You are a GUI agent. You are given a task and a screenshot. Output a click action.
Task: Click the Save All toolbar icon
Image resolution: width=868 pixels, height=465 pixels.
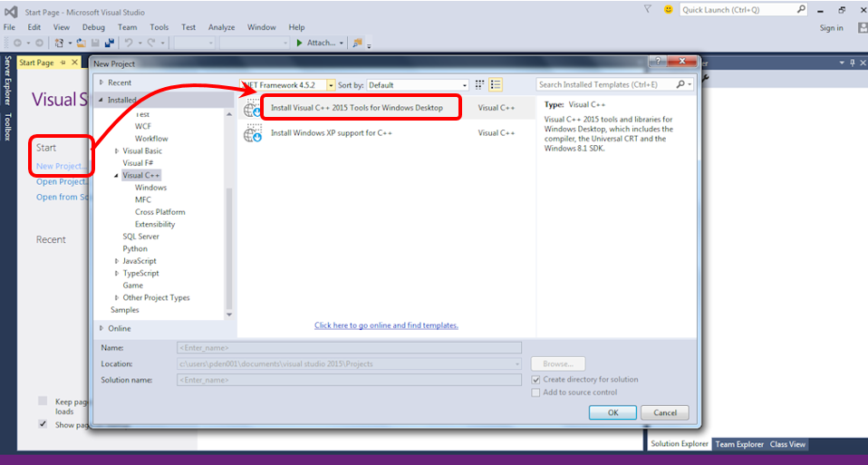point(109,43)
